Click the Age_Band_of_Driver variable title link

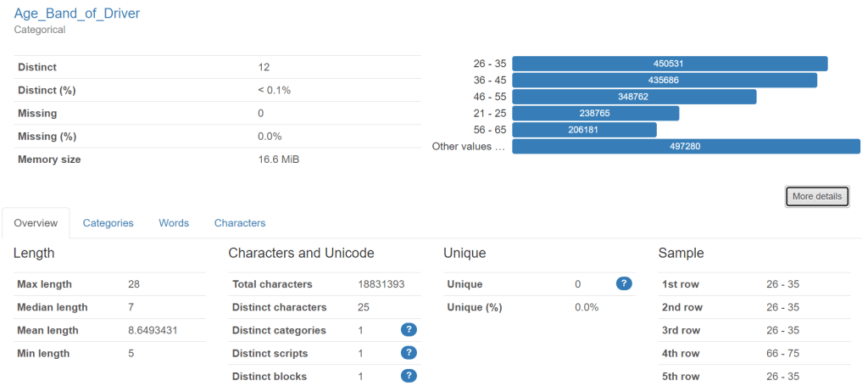pyautogui.click(x=77, y=14)
